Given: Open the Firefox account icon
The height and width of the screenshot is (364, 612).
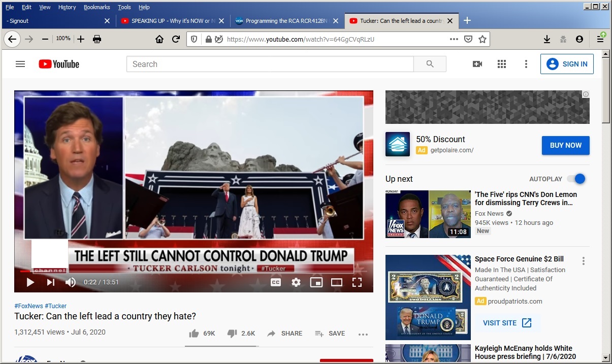Looking at the screenshot, I should click(x=579, y=39).
